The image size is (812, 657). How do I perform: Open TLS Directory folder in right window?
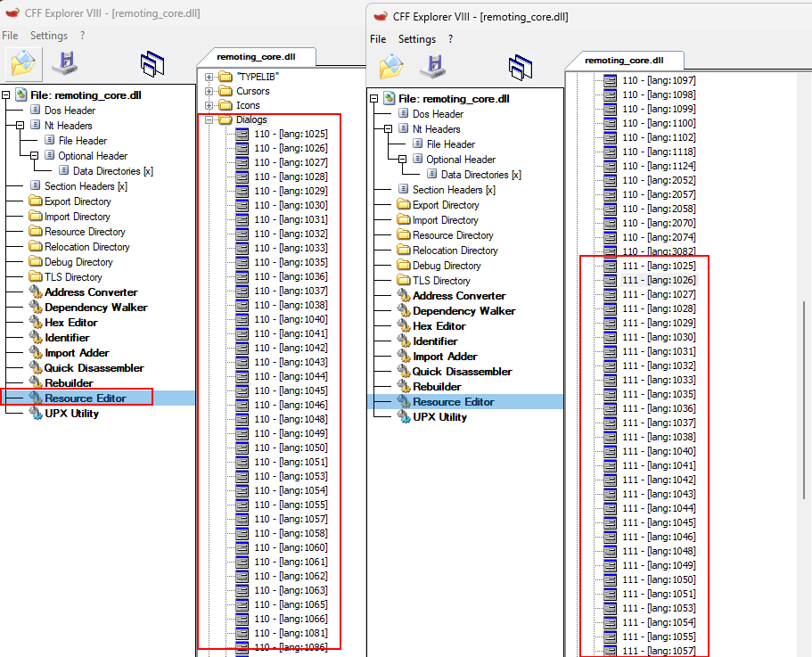pyautogui.click(x=441, y=281)
